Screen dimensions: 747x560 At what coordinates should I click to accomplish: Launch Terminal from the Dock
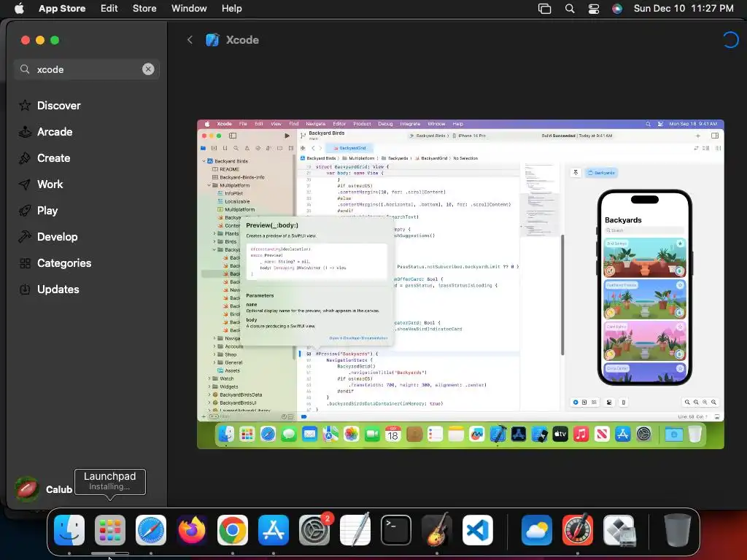coord(396,530)
